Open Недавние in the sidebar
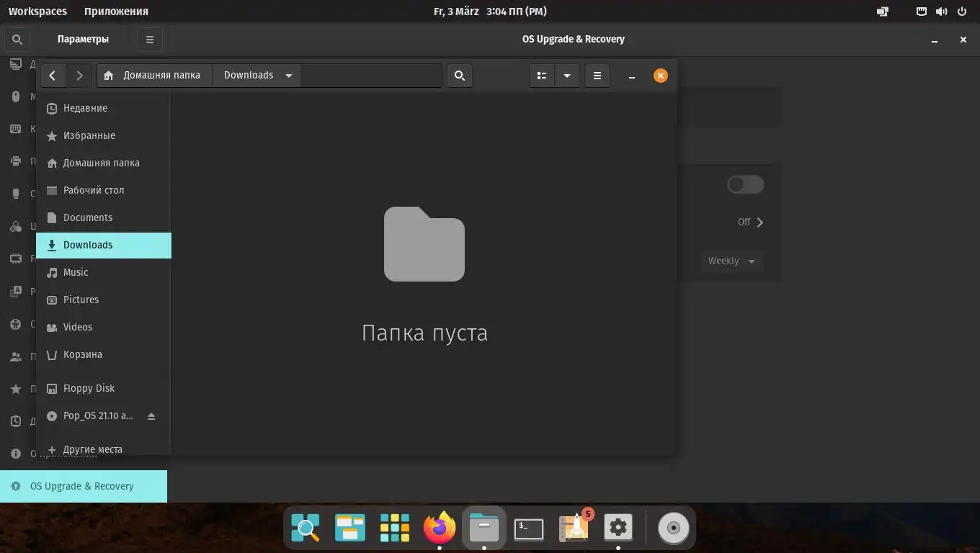980x553 pixels. 104,108
